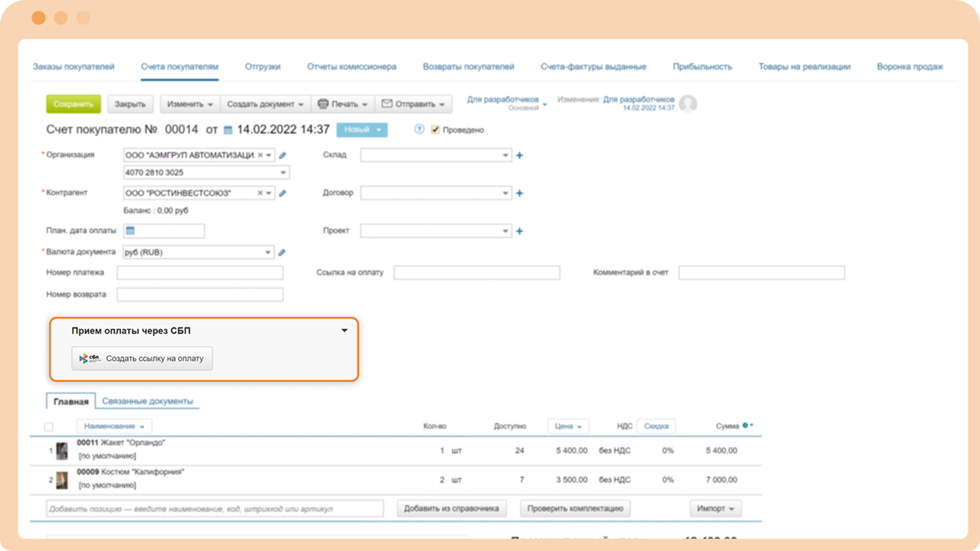Clear the Контрагент field with x icon
Image resolution: width=980 pixels, height=551 pixels.
(x=260, y=193)
